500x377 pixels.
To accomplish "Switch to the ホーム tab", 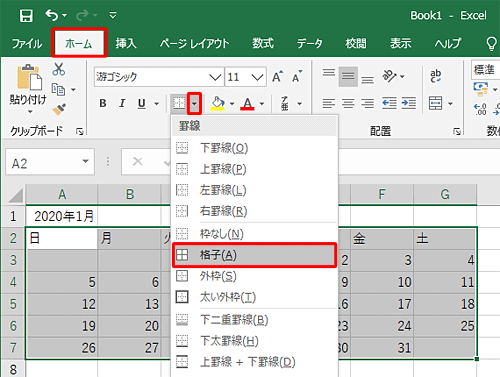I will (x=79, y=44).
